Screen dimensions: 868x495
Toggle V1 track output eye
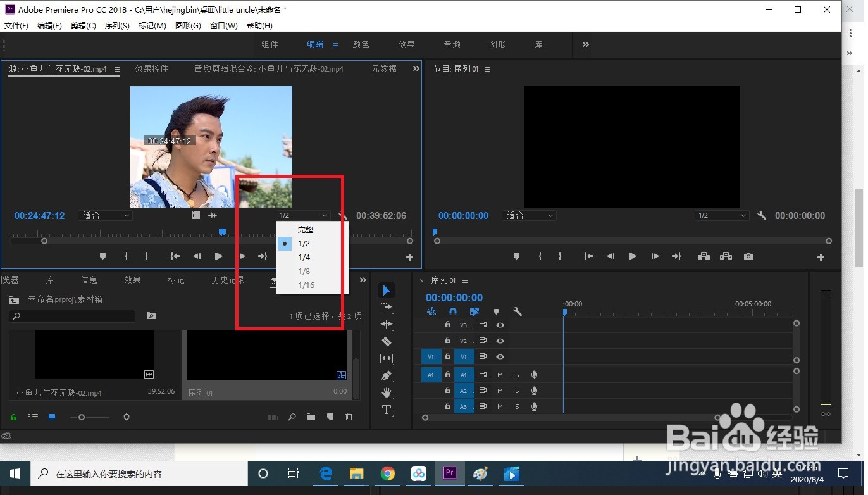(x=500, y=357)
